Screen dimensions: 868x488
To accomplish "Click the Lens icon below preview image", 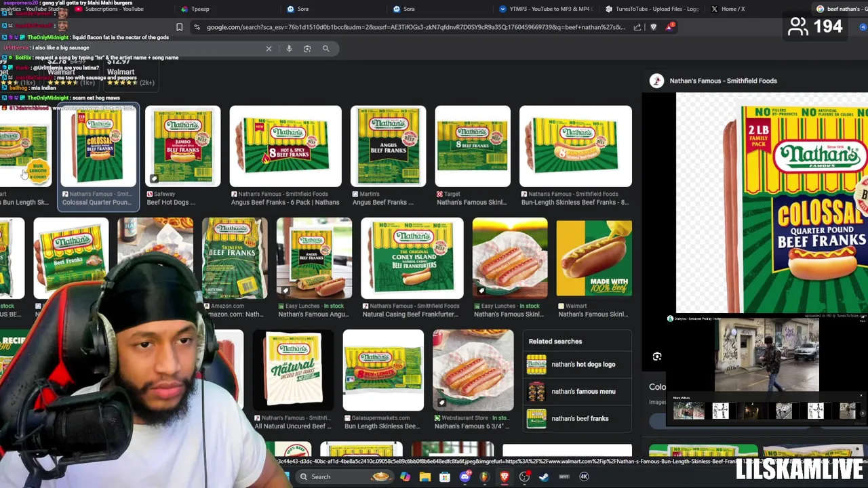I will [x=656, y=357].
